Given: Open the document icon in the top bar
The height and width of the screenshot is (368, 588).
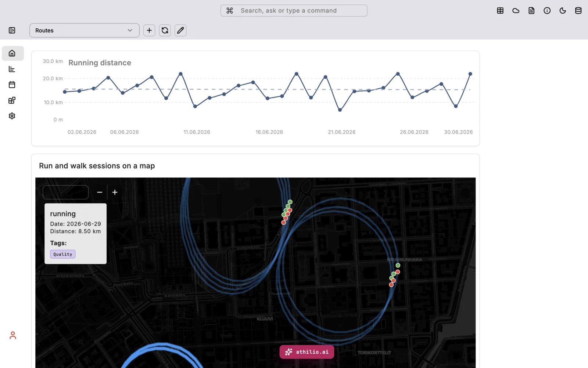Looking at the screenshot, I should coord(531,11).
